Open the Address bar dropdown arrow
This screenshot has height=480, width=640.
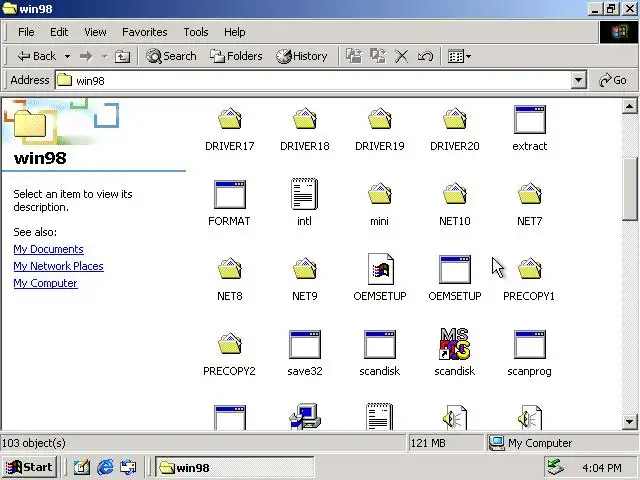point(578,80)
